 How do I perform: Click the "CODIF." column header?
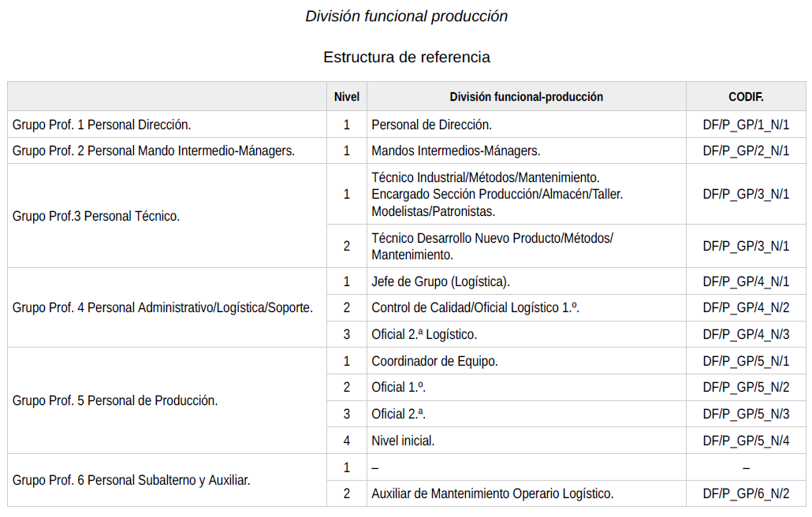pyautogui.click(x=745, y=97)
